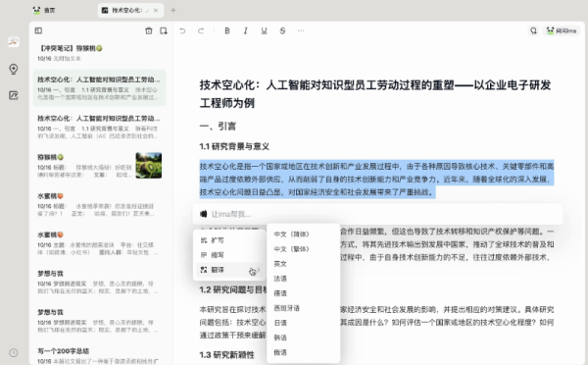Open more formatting options (ellipsis)

(301, 30)
